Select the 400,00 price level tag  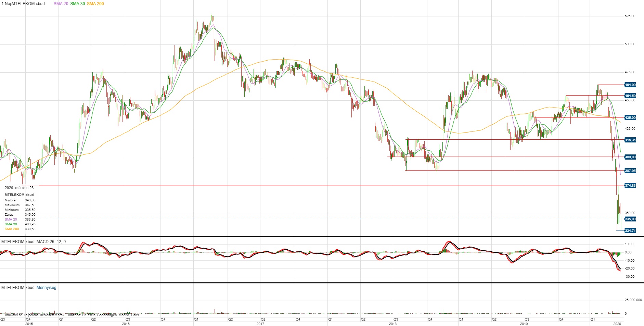630,157
